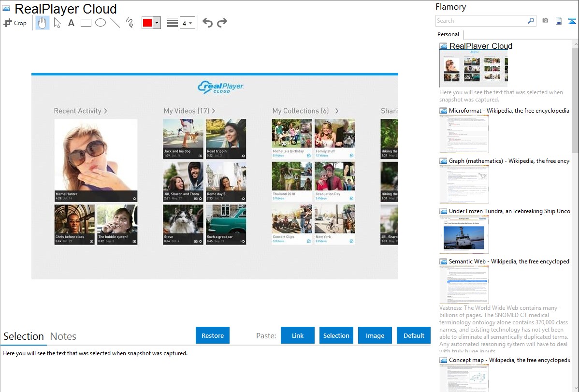Viewport: 579px width, 392px height.
Task: Expand My Videos (17) chevron
Action: pyautogui.click(x=214, y=111)
